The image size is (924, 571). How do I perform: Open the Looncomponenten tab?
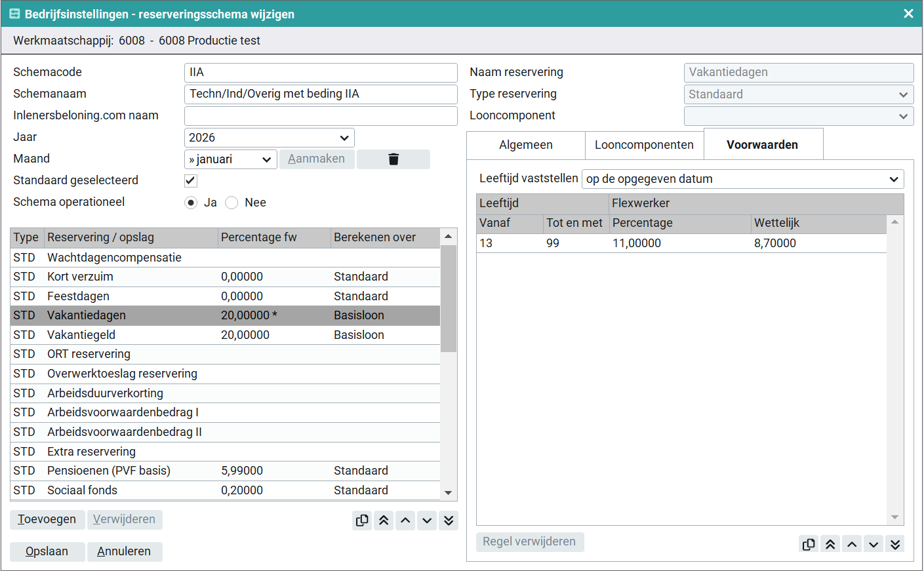pyautogui.click(x=644, y=145)
